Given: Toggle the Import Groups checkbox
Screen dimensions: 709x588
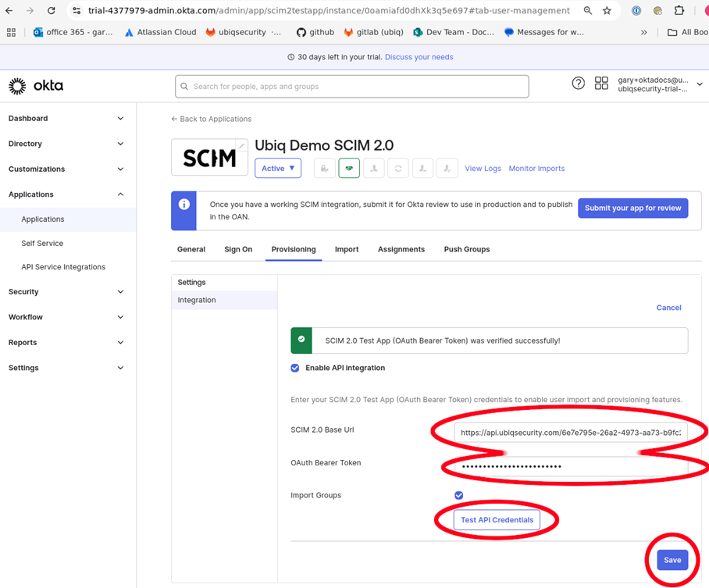Looking at the screenshot, I should point(459,495).
